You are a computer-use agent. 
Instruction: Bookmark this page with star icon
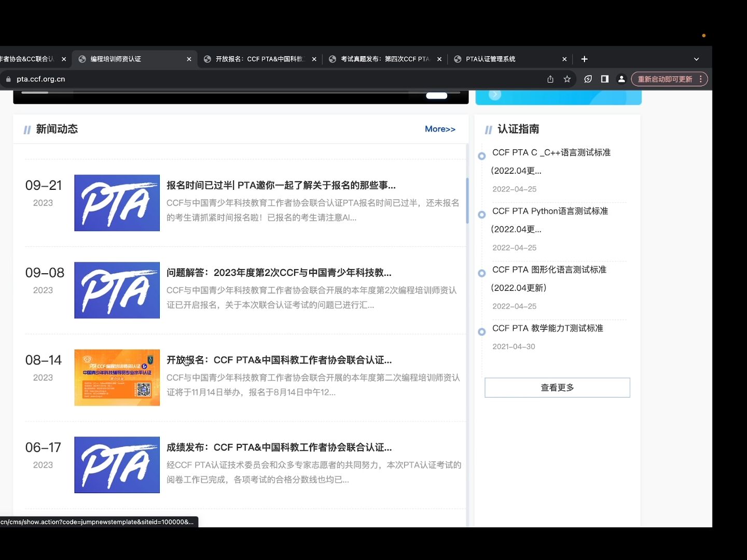567,79
